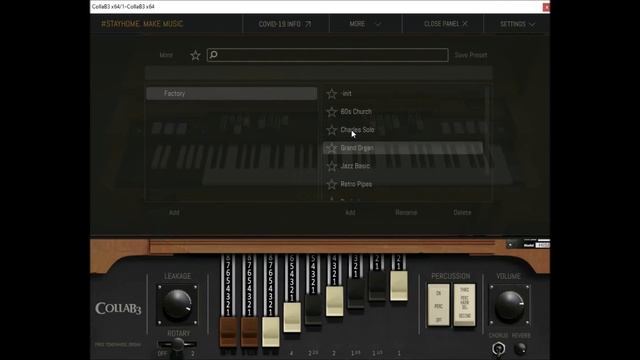Star the 80s Church preset
Image resolution: width=640 pixels, height=360 pixels.
pyautogui.click(x=332, y=112)
